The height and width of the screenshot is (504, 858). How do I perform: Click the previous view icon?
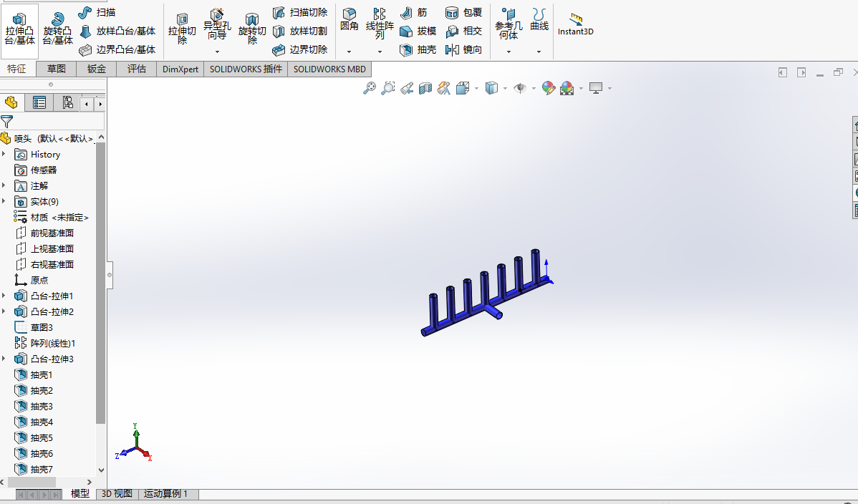[407, 88]
